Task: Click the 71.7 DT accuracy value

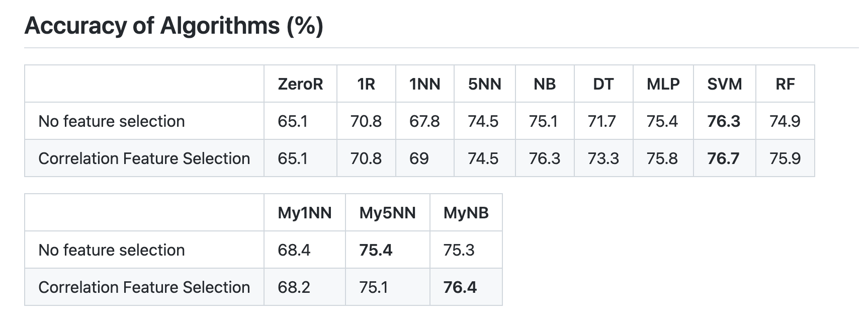Action: (x=601, y=121)
